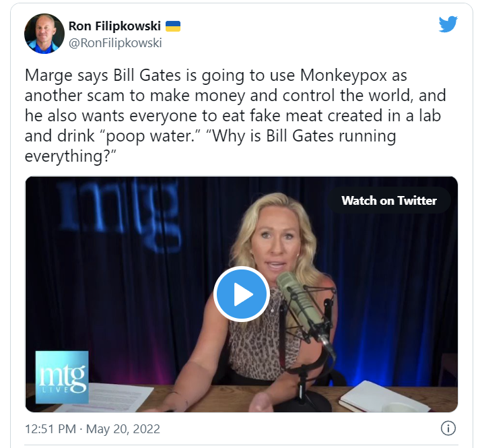Play the embedded video with the blue play button
The width and height of the screenshot is (480, 448).
click(x=242, y=294)
